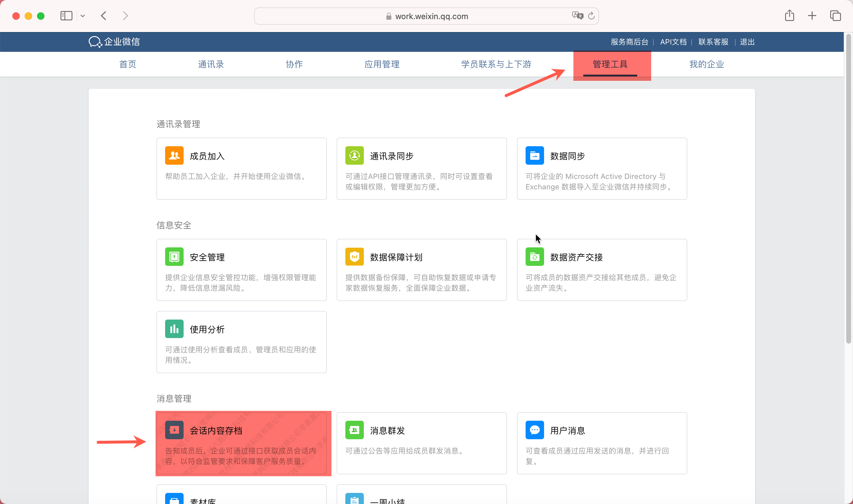
Task: Open the 安全管理 card title
Action: click(207, 257)
